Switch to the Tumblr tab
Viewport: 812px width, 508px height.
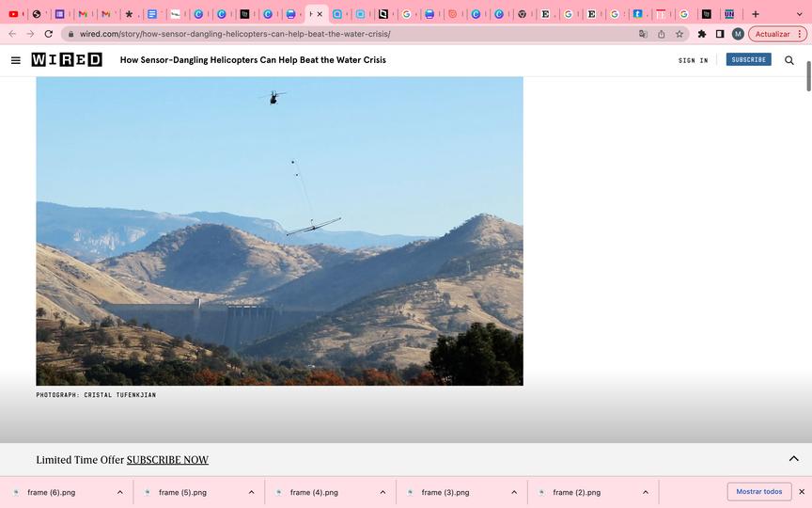638,14
